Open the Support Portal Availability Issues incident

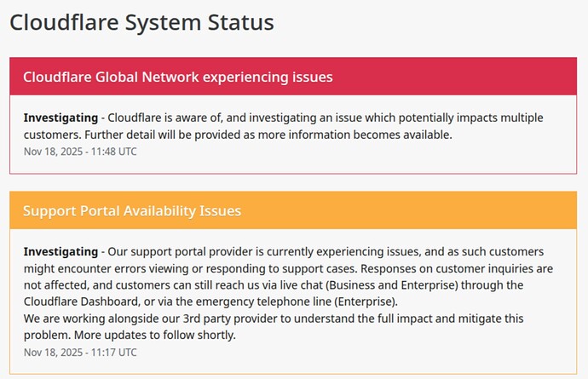click(132, 210)
